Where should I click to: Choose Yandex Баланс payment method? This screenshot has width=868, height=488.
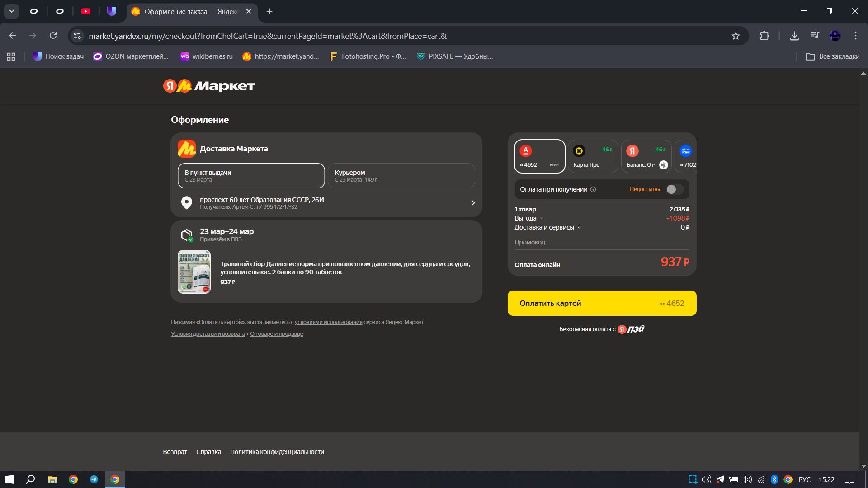(x=646, y=156)
